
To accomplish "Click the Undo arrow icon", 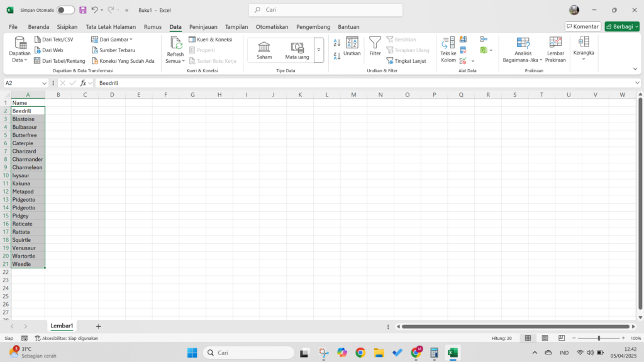I will pos(94,10).
